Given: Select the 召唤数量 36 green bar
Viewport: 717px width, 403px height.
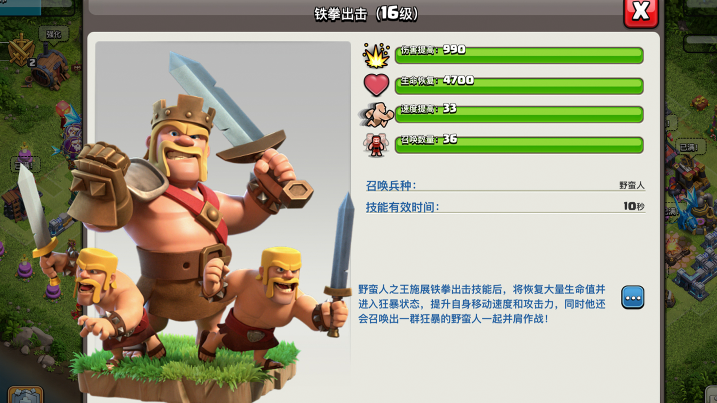Looking at the screenshot, I should pos(519,145).
